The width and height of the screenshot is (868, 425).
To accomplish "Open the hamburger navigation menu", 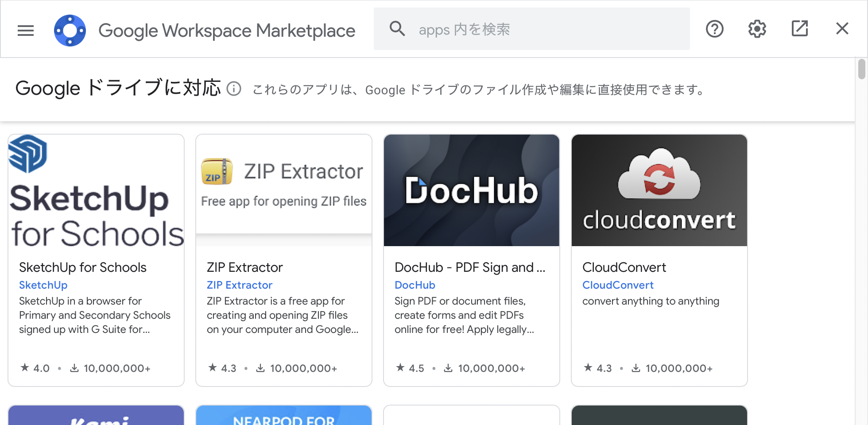I will [25, 30].
